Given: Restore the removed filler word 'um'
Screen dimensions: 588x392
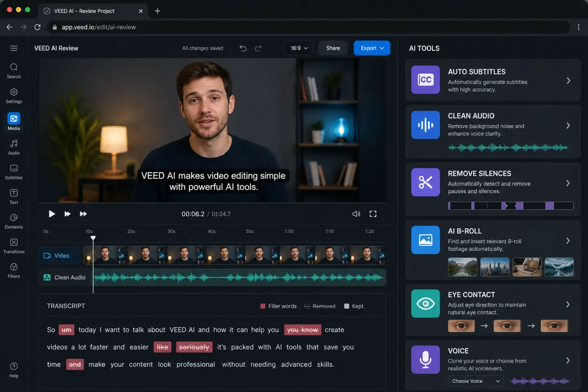Looking at the screenshot, I should pos(66,330).
